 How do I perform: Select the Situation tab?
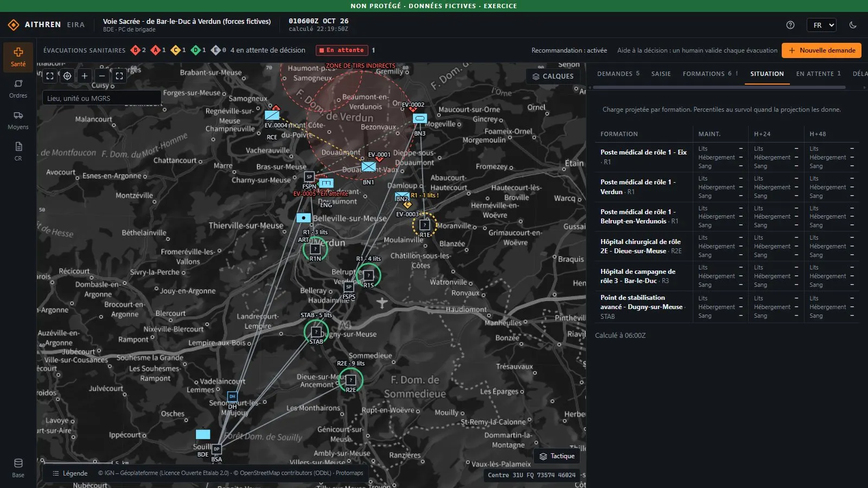tap(767, 74)
